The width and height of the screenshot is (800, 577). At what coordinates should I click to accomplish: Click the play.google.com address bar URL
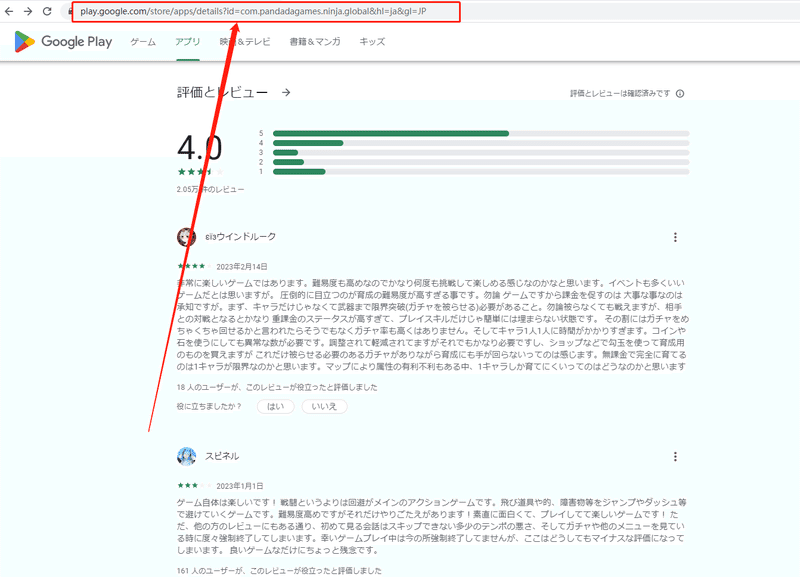(253, 11)
